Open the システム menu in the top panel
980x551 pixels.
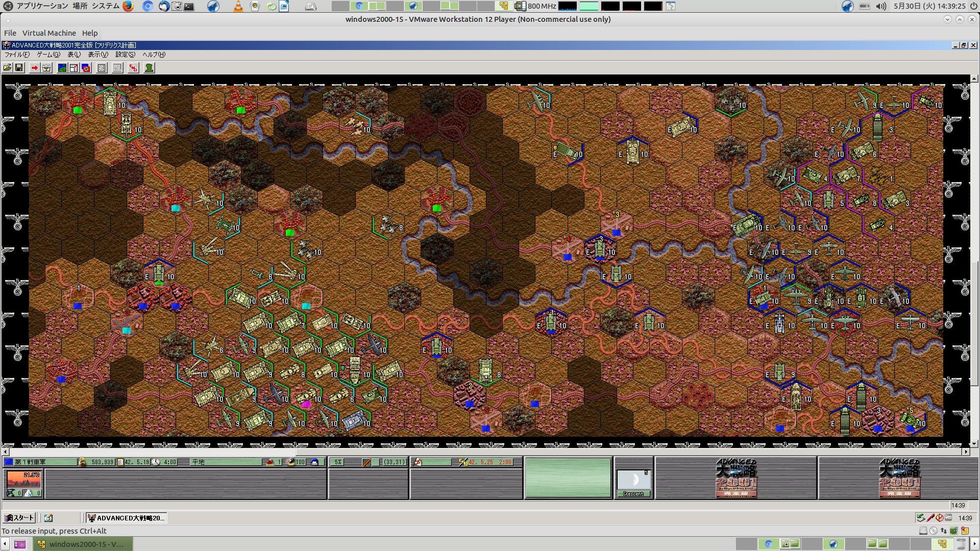click(106, 6)
